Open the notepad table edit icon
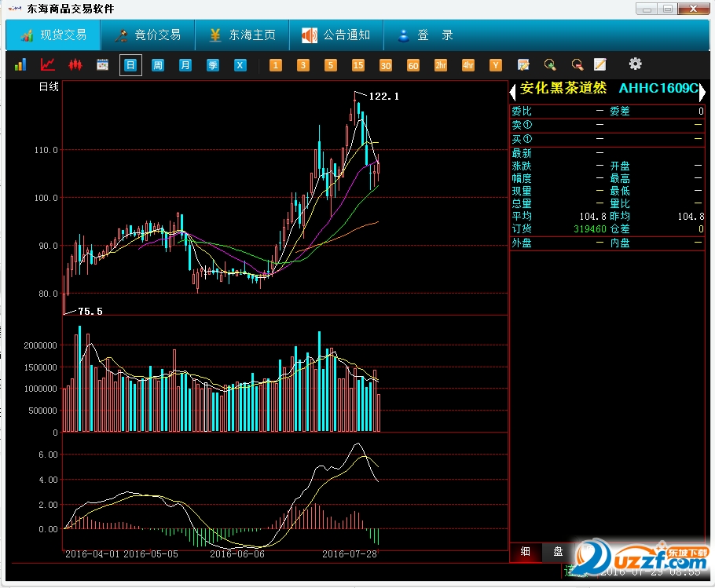Image resolution: width=715 pixels, height=588 pixels. 523,64
